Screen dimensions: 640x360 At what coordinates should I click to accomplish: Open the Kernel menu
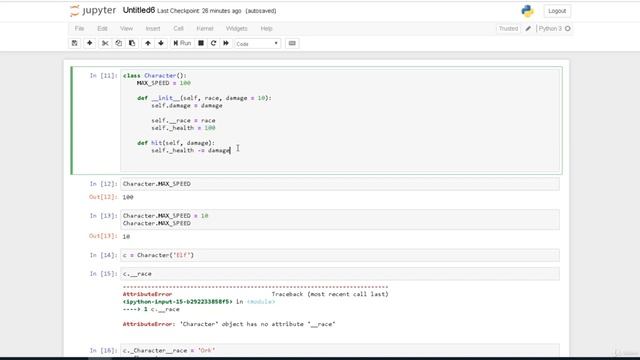[205, 29]
